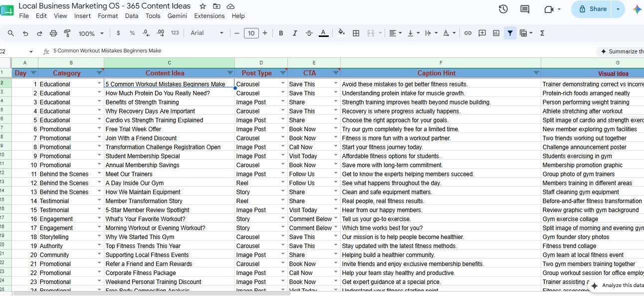The width and height of the screenshot is (644, 296).
Task: Increase decimal places
Action: (x=160, y=33)
